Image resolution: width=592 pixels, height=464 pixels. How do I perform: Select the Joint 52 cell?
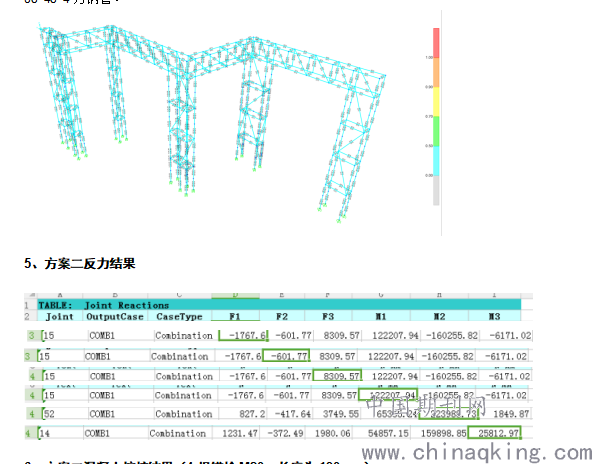tap(65, 414)
